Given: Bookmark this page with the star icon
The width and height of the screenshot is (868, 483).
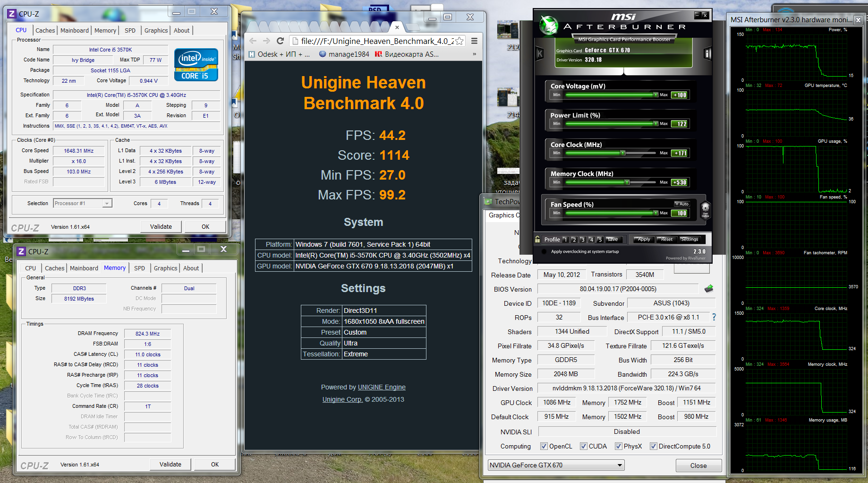Looking at the screenshot, I should (459, 41).
